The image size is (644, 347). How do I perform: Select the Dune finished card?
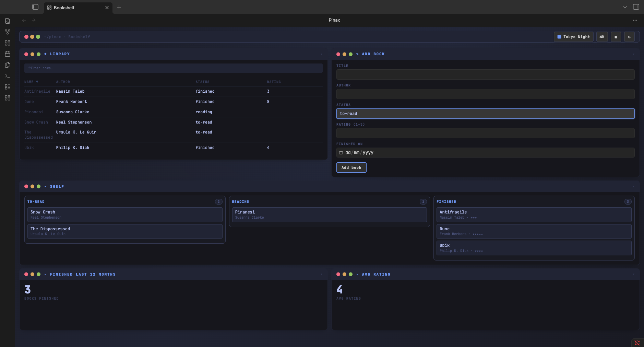tap(534, 231)
